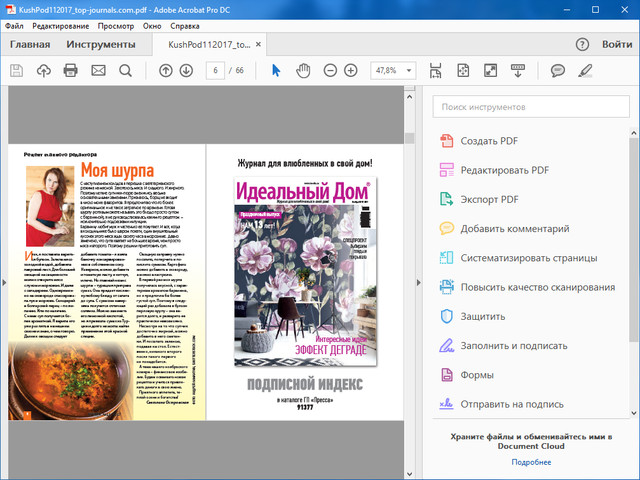Zoom in with the plus icon
Viewport: 640px width, 480px height.
click(x=351, y=70)
